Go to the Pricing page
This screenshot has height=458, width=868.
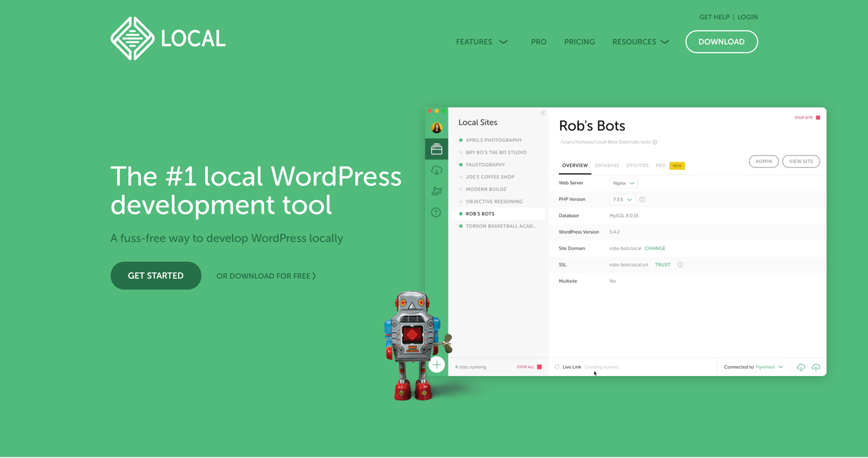click(579, 42)
